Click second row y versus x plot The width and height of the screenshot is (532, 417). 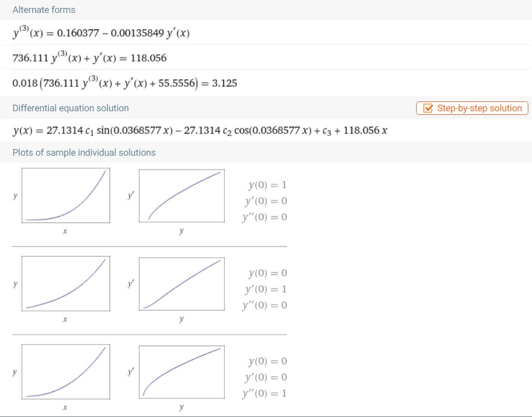[66, 284]
